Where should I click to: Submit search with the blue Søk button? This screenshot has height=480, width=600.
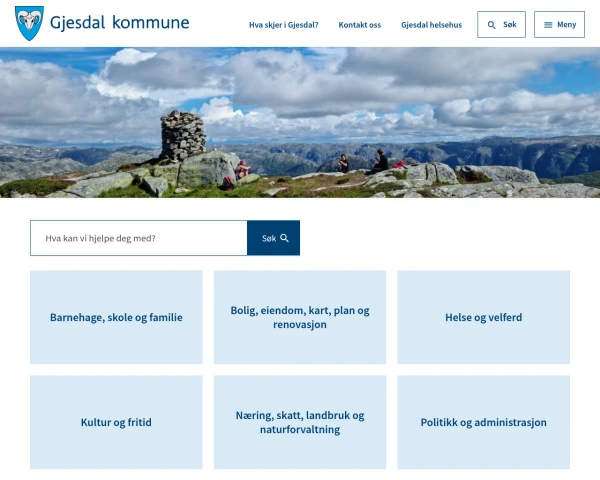point(274,238)
